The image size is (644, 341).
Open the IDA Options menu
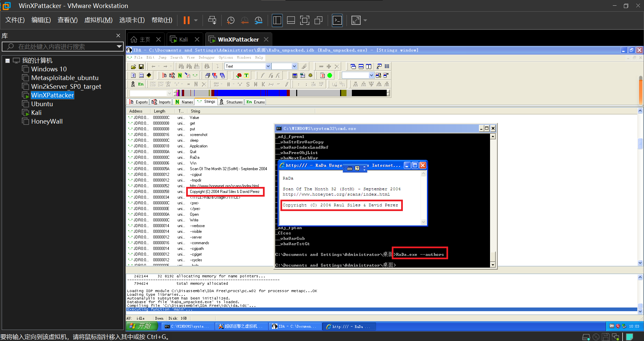pyautogui.click(x=226, y=58)
